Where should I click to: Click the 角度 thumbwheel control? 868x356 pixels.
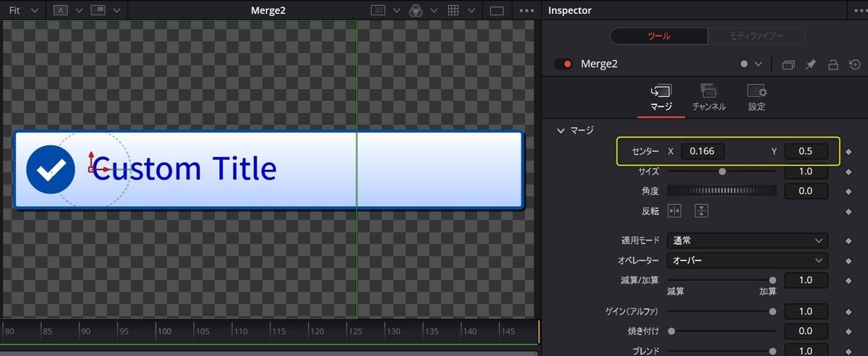pyautogui.click(x=721, y=191)
